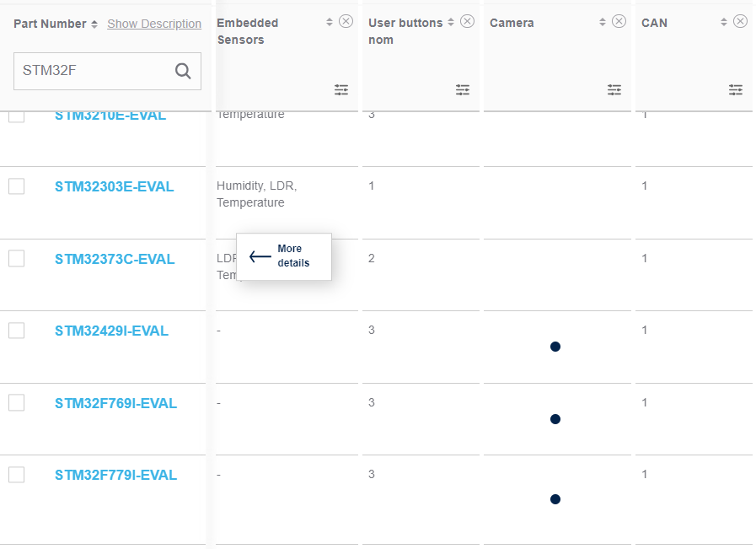Click the Camera column header label
The width and height of the screenshot is (756, 549).
coord(512,23)
